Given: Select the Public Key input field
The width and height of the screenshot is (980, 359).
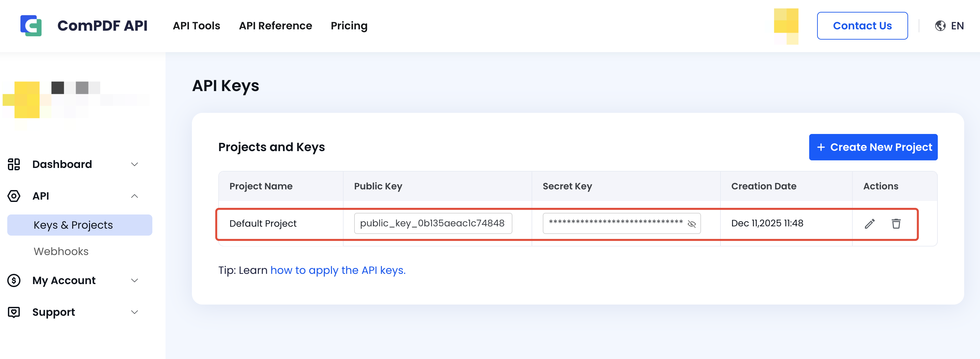Looking at the screenshot, I should [433, 223].
